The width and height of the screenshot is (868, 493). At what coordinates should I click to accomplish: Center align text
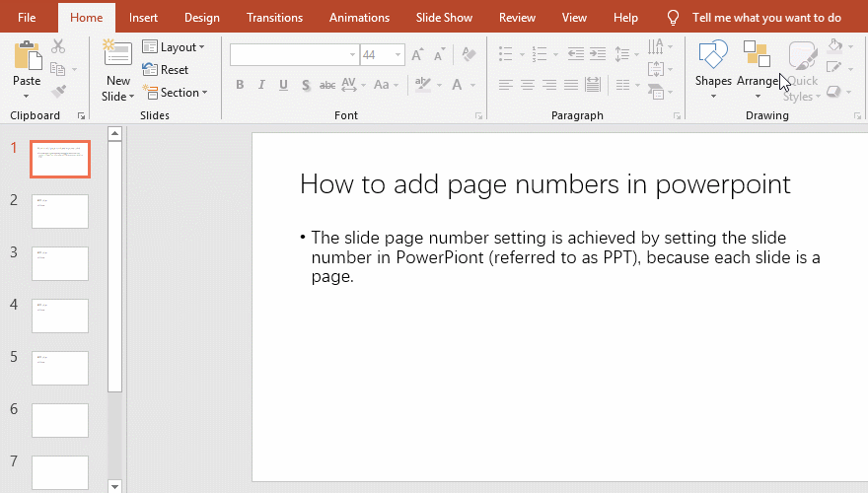click(x=528, y=85)
